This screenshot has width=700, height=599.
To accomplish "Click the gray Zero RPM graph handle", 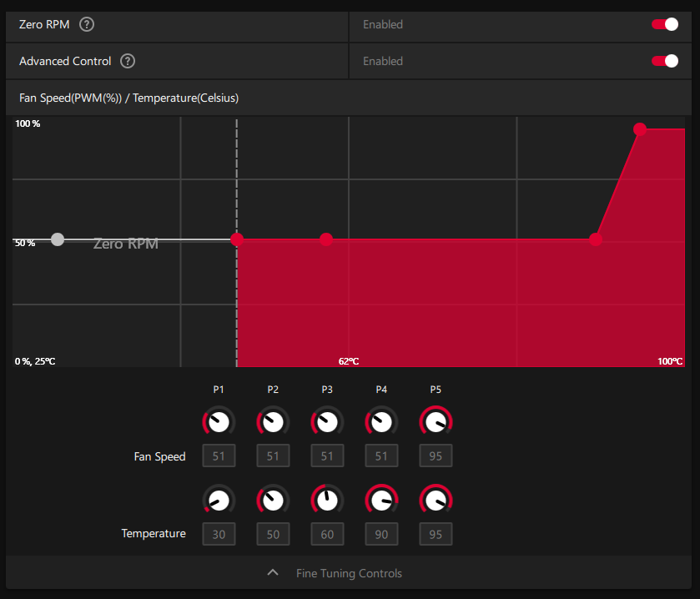I will pyautogui.click(x=58, y=239).
